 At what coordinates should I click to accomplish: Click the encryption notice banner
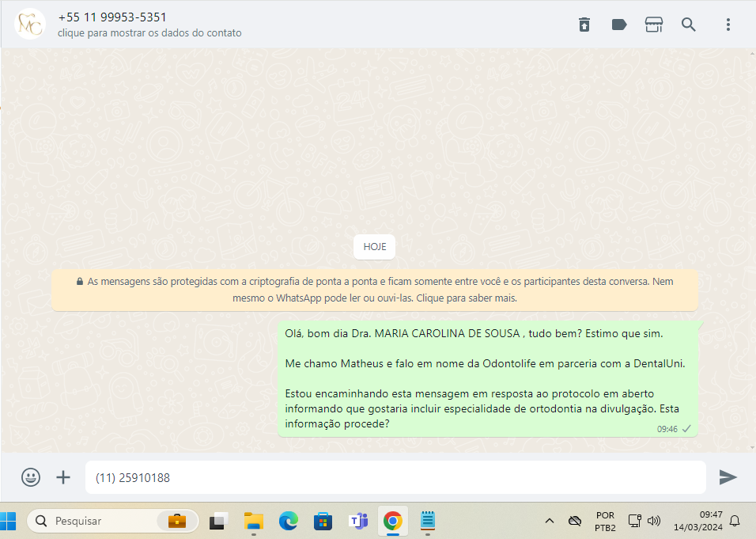point(375,290)
